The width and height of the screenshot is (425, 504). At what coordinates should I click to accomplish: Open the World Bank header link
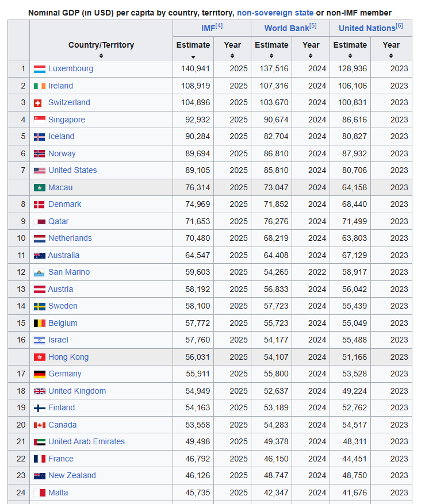(286, 28)
